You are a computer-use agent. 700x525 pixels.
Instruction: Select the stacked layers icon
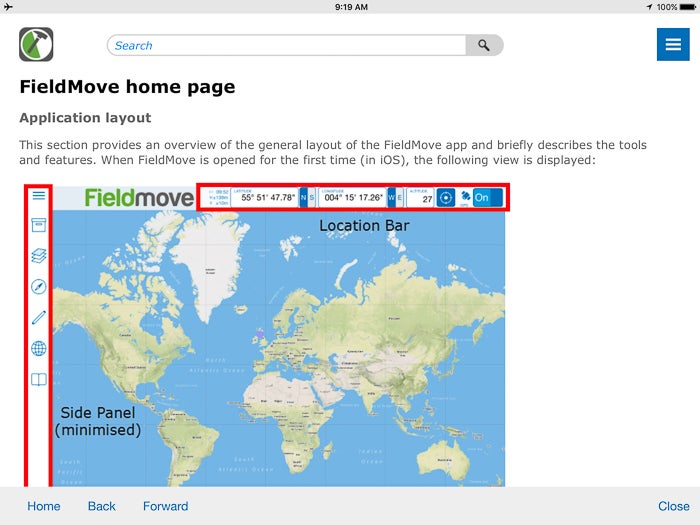39,255
